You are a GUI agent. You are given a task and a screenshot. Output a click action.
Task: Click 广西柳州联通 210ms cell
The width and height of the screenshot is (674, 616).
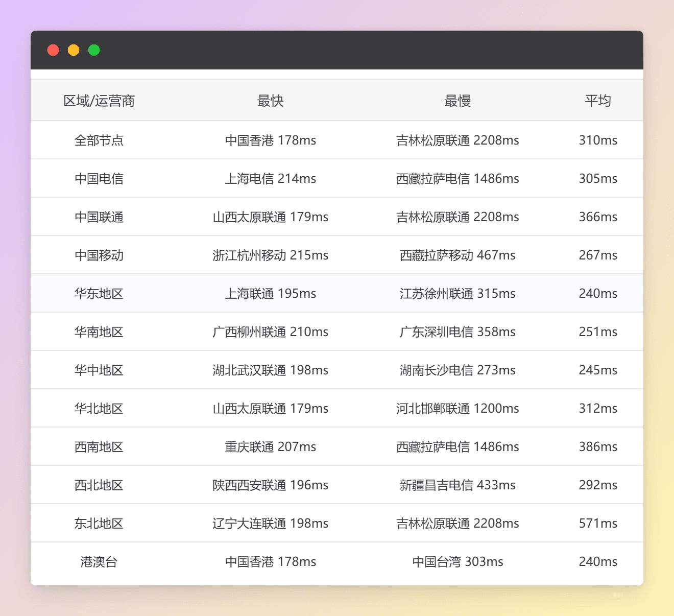(271, 331)
